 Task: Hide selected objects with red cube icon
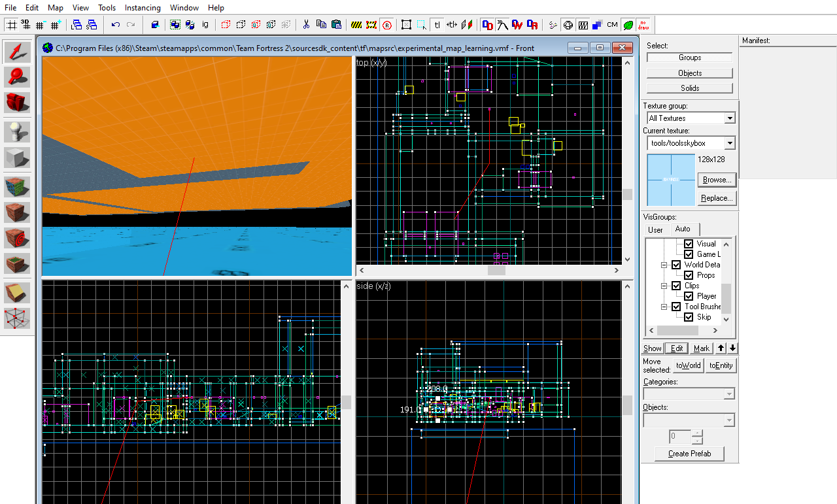pyautogui.click(x=226, y=25)
